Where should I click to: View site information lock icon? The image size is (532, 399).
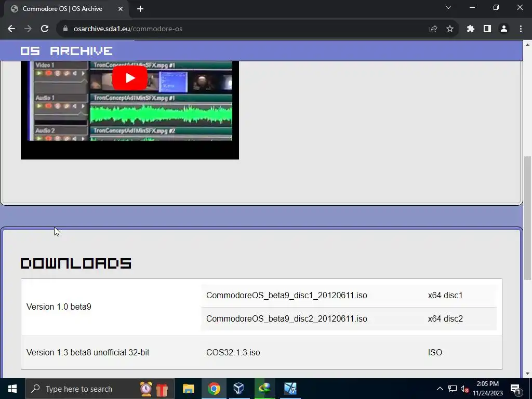tap(65, 29)
